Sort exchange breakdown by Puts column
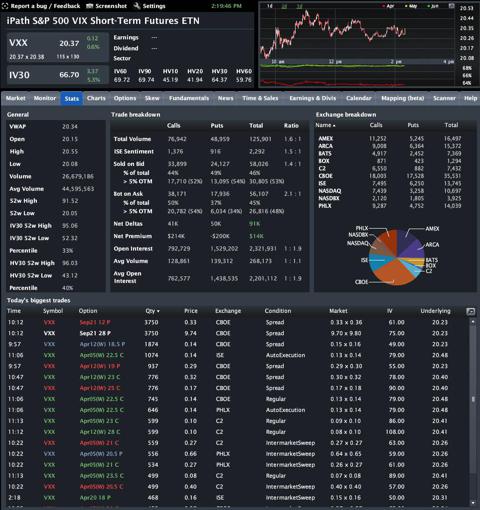This screenshot has width=480, height=510. [x=413, y=125]
